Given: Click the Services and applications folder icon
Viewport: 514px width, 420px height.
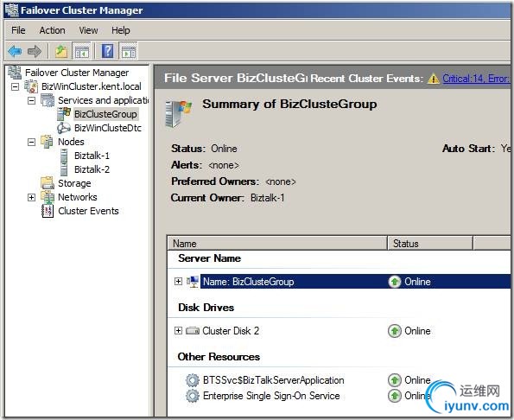Looking at the screenshot, I should [48, 100].
